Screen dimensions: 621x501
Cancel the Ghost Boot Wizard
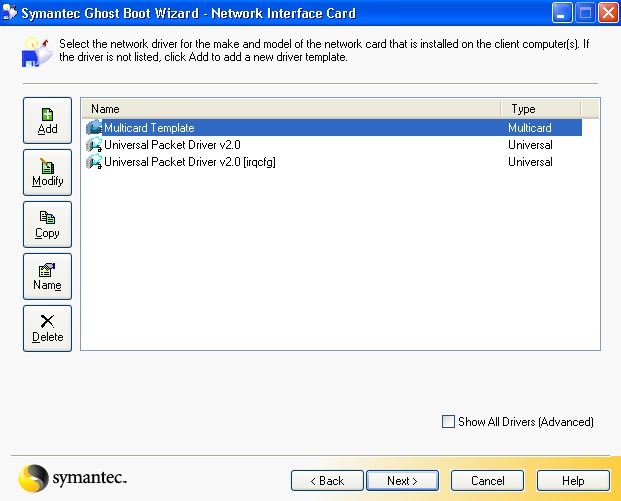tap(488, 480)
